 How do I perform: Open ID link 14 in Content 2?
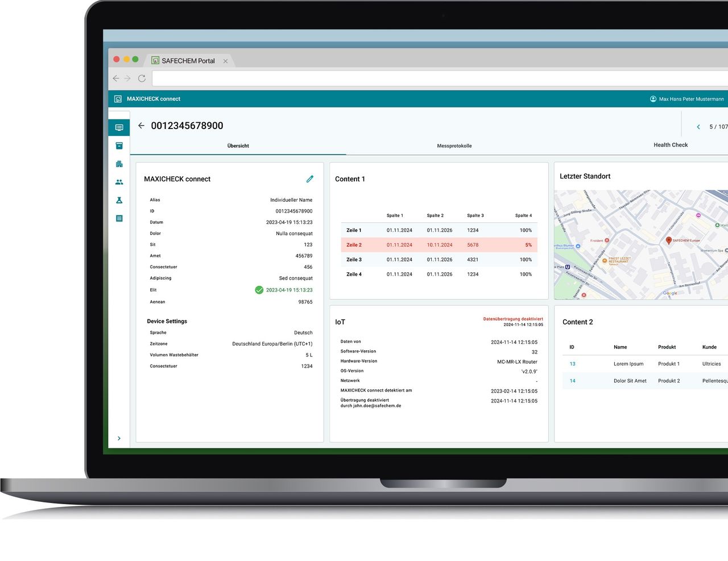tap(572, 381)
